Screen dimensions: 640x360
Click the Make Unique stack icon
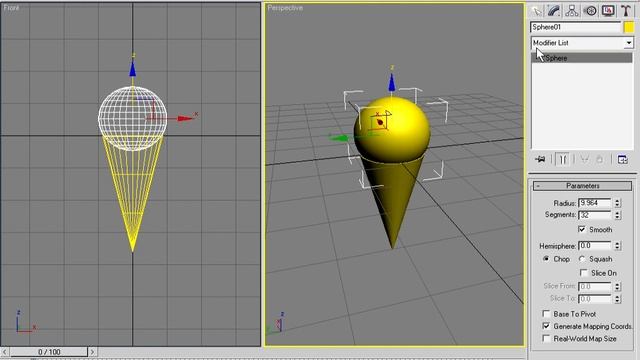coord(584,159)
